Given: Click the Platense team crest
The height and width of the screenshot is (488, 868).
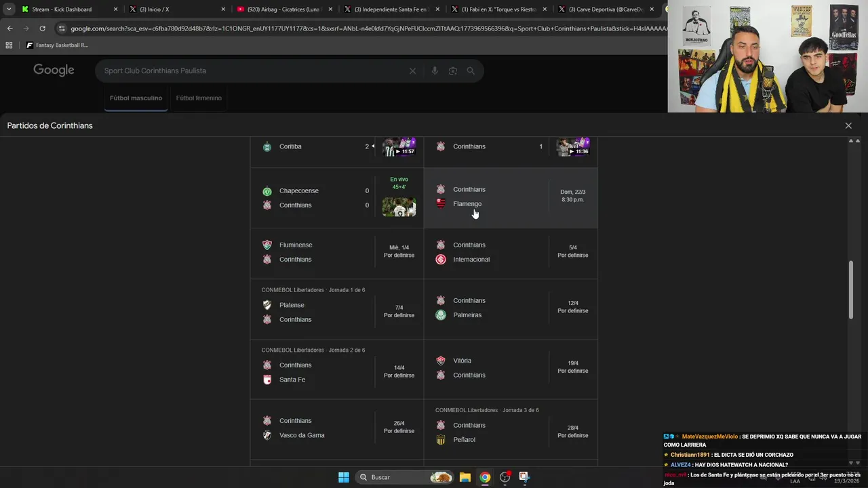Looking at the screenshot, I should [x=267, y=305].
